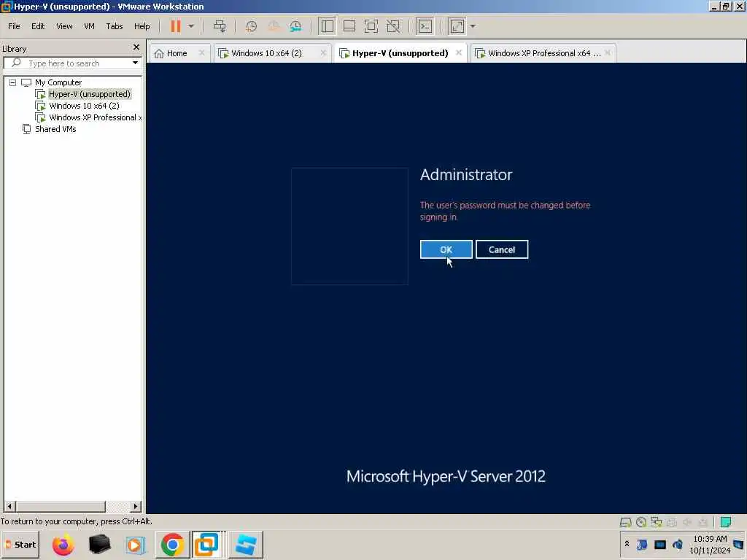Toggle the thumbnail bar view icon
Image resolution: width=747 pixels, height=560 pixels.
pyautogui.click(x=349, y=26)
